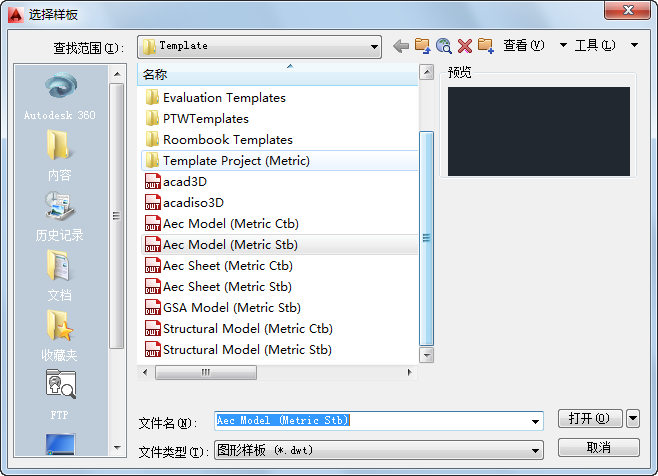Click the 文件名 filename input field
The height and width of the screenshot is (476, 658).
click(379, 421)
